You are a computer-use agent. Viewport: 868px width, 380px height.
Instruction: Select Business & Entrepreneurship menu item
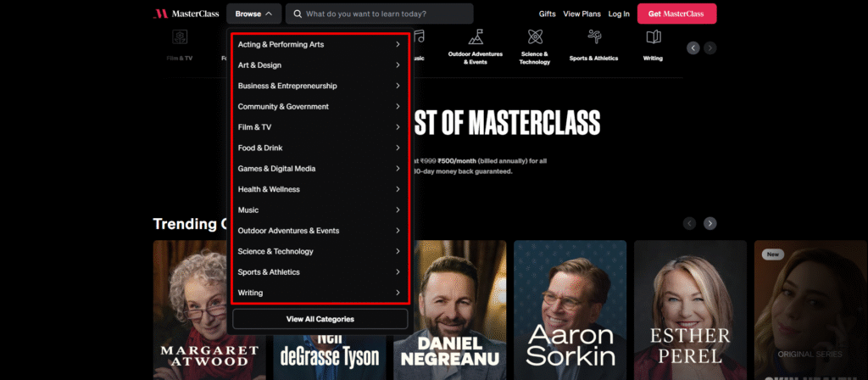point(320,86)
